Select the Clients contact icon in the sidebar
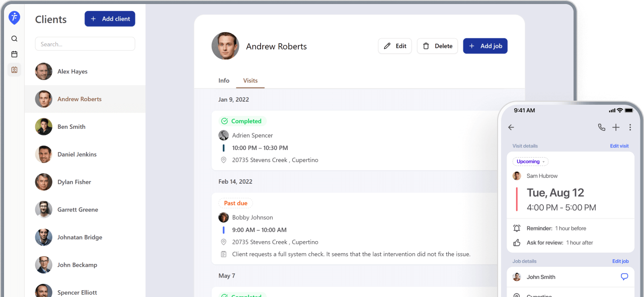The width and height of the screenshot is (644, 297). 14,70
